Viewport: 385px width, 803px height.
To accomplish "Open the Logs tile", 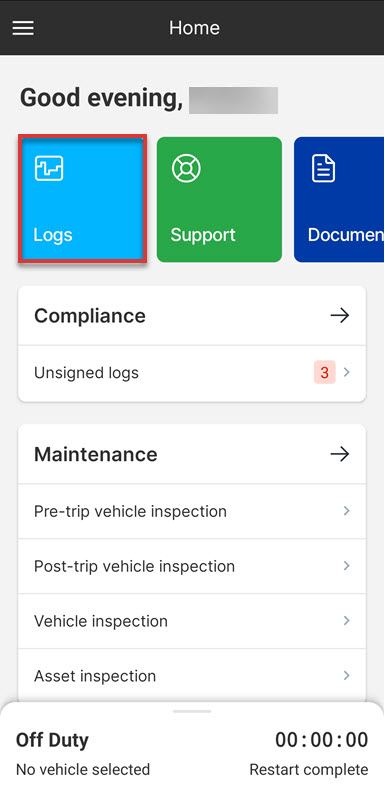I will click(x=82, y=199).
